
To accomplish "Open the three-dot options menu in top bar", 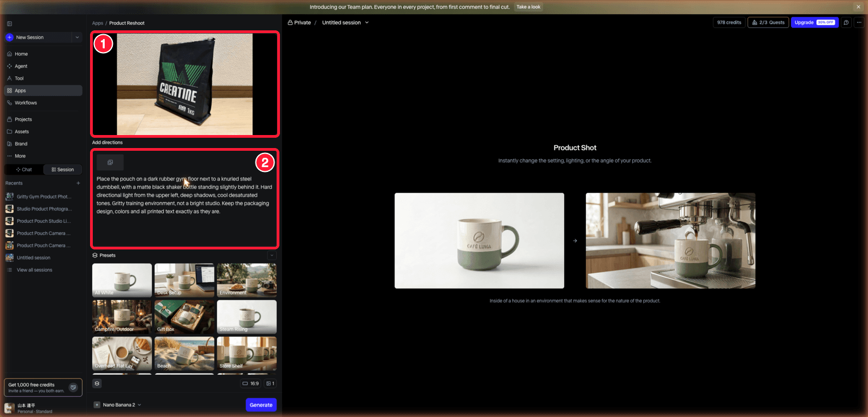I will pos(859,22).
